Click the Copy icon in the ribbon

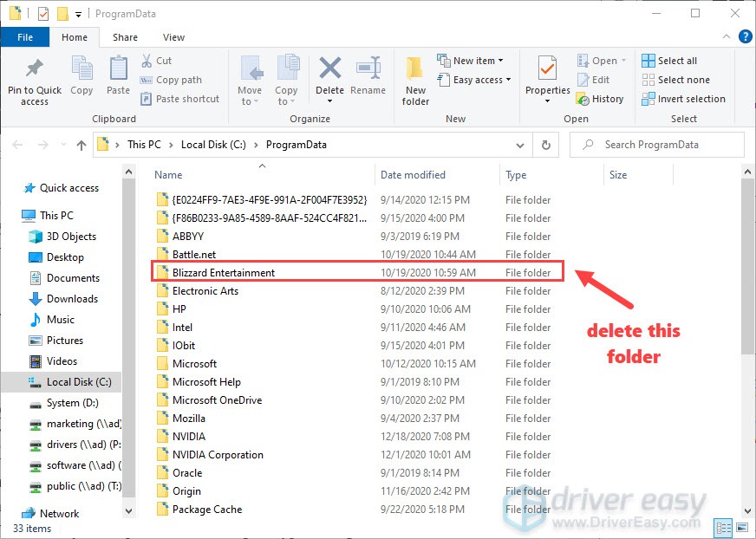point(81,76)
